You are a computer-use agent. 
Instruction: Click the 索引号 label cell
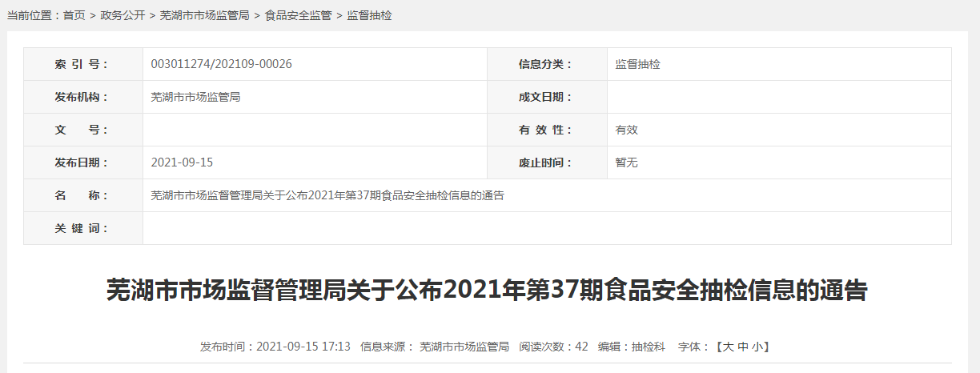pos(83,64)
